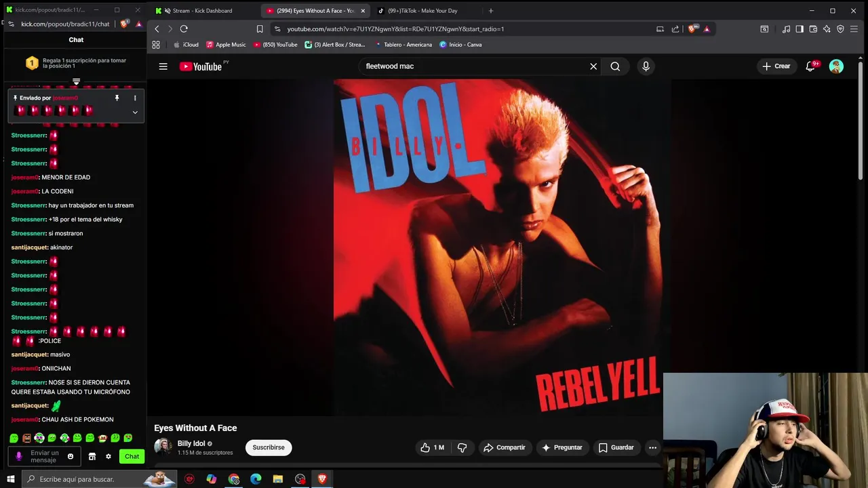Screen dimensions: 868x488
Task: Open the Kick gift shop icon
Action: pyautogui.click(x=92, y=456)
